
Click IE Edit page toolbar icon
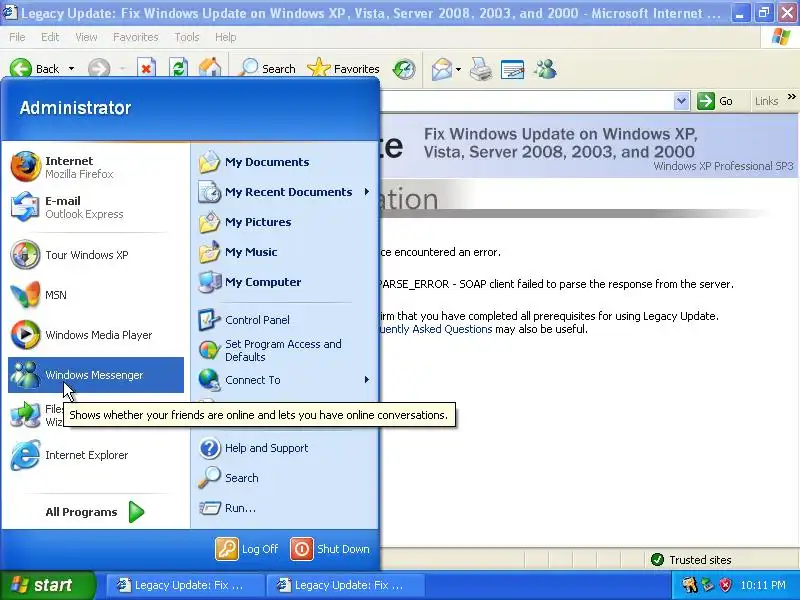pyautogui.click(x=512, y=69)
